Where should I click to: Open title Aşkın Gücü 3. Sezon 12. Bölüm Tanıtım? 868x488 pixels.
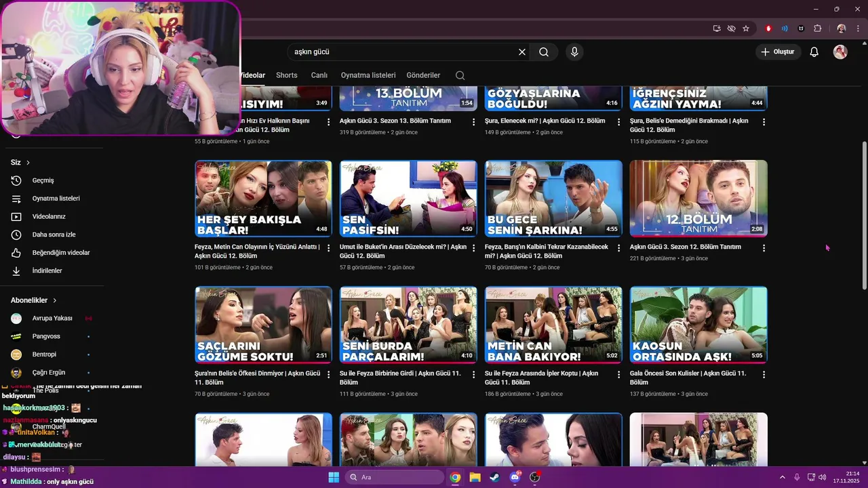[686, 247]
